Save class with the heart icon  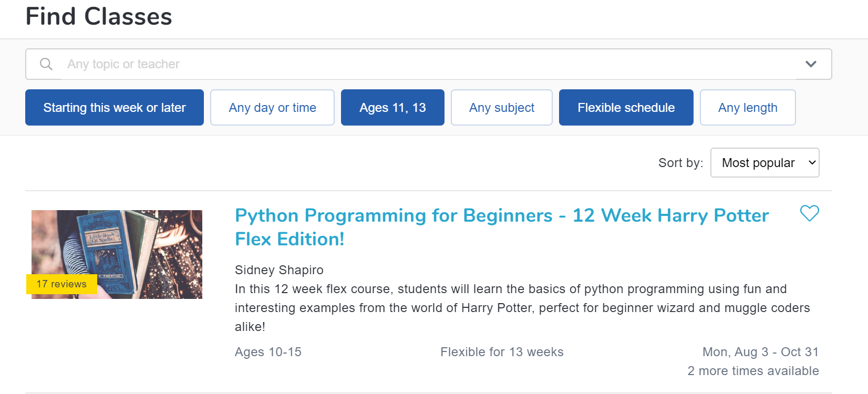809,213
